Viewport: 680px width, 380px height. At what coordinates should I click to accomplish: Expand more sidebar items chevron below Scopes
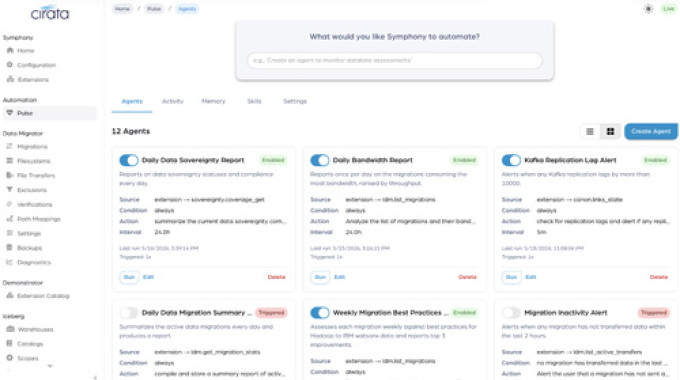[x=50, y=366]
